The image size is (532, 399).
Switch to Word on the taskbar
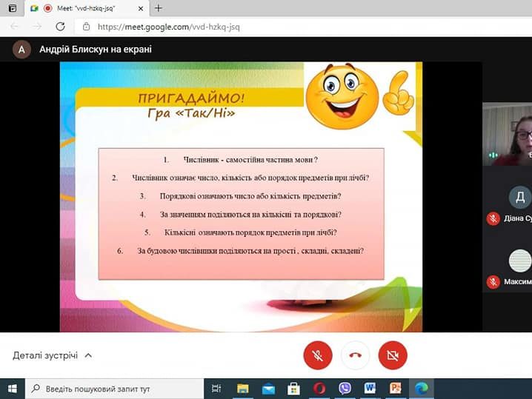370,388
